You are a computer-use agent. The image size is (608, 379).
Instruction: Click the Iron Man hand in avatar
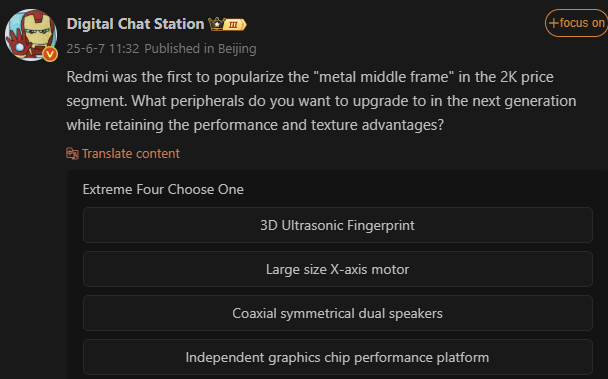pyautogui.click(x=17, y=43)
